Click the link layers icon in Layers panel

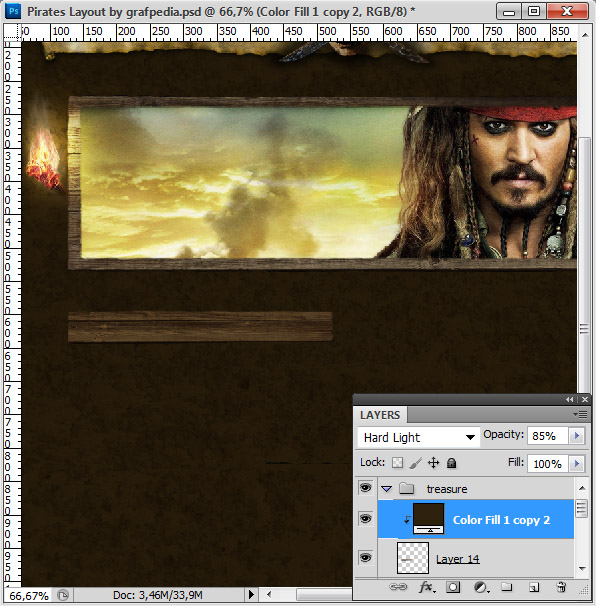tap(398, 587)
